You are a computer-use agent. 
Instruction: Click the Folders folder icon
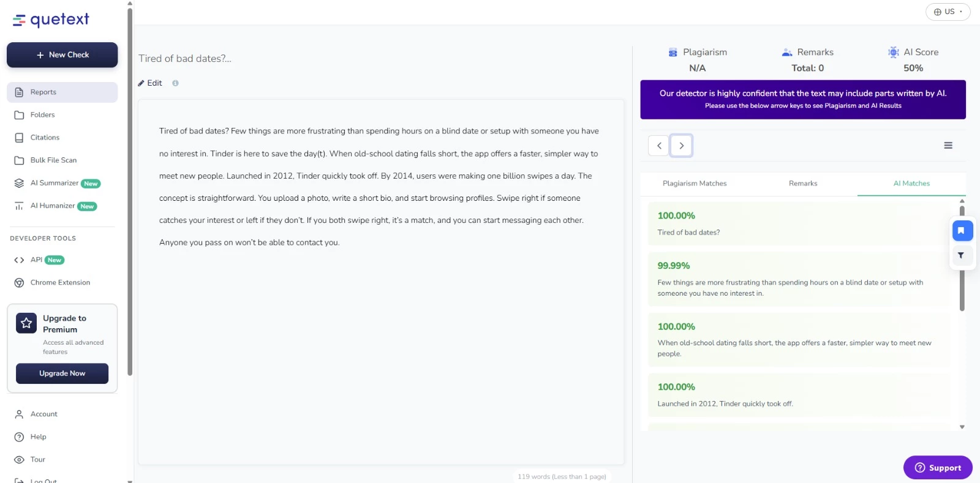coord(19,115)
